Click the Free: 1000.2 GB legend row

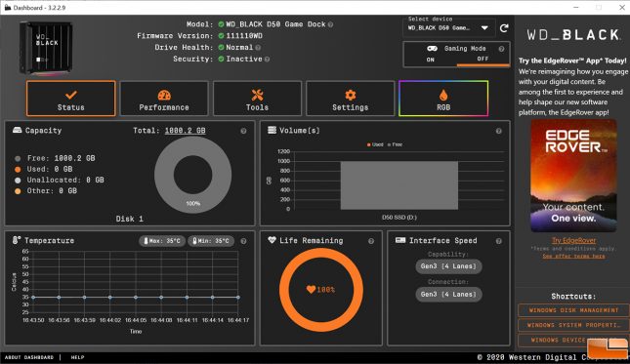coord(55,158)
